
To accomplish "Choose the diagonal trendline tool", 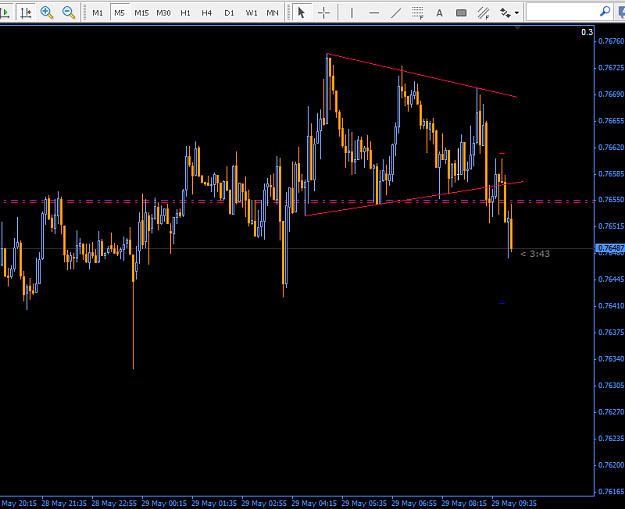I will tap(396, 13).
